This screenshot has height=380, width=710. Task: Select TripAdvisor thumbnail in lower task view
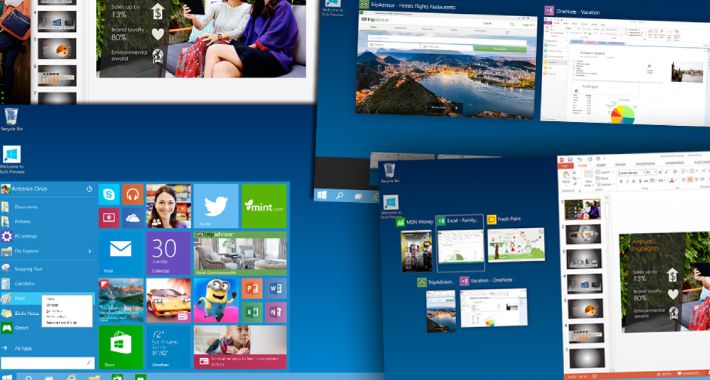[x=441, y=311]
